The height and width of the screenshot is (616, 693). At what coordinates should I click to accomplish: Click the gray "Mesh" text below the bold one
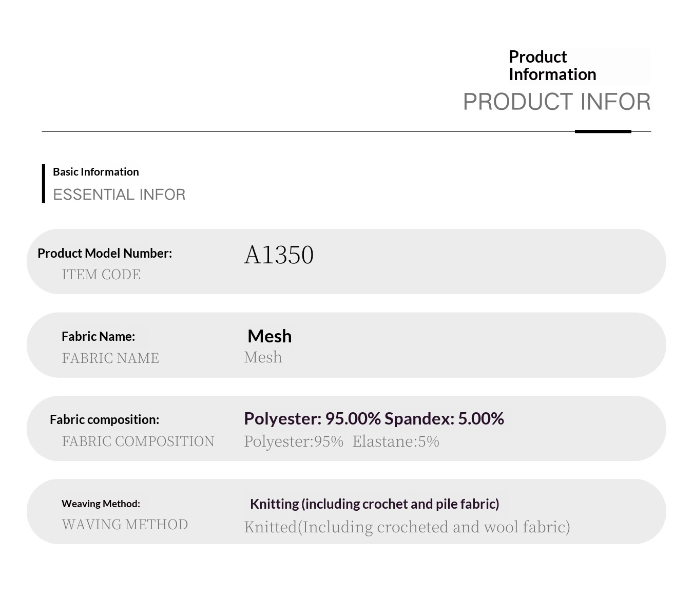(x=263, y=357)
